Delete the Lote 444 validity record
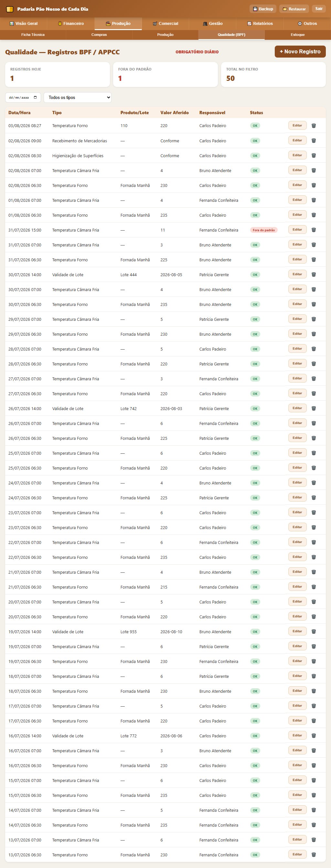Screen dimensions: 331x868 314,274
